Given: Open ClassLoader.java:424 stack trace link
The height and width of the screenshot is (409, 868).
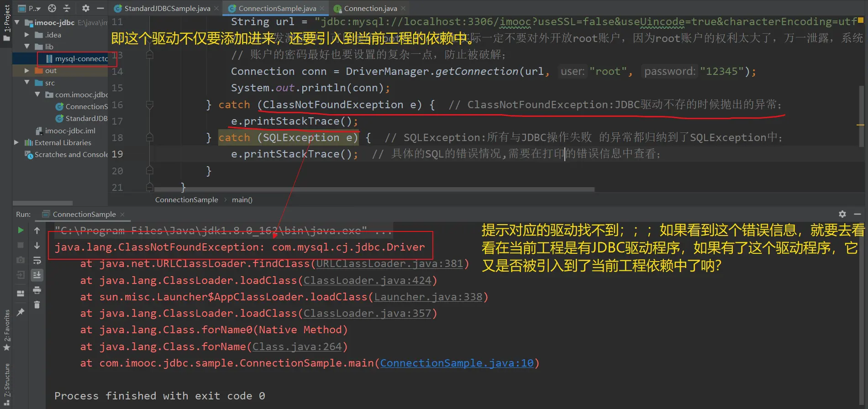Looking at the screenshot, I should point(367,280).
